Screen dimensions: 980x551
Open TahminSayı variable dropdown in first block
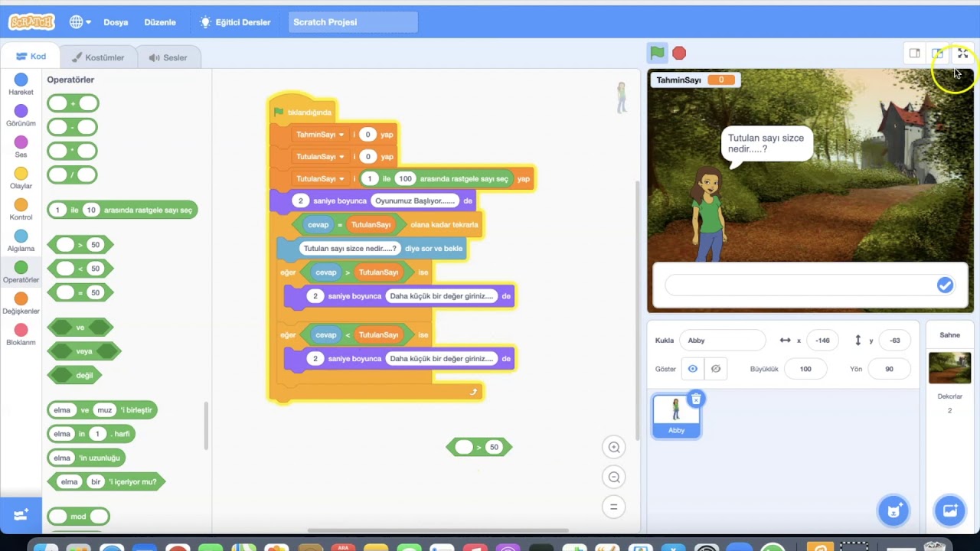point(320,135)
